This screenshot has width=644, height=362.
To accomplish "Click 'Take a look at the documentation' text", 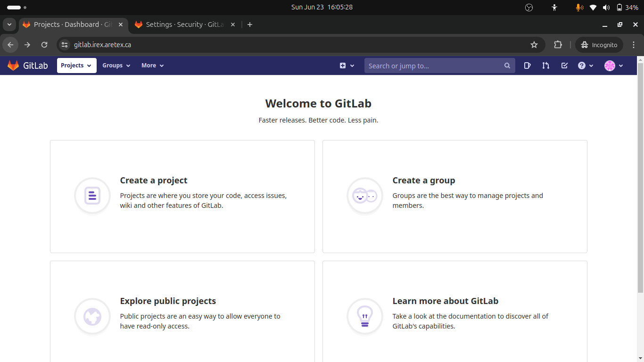I will [471, 321].
